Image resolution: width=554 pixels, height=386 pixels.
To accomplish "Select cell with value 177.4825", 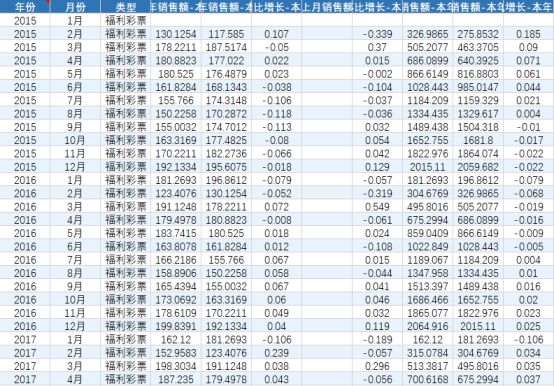I will tap(226, 141).
